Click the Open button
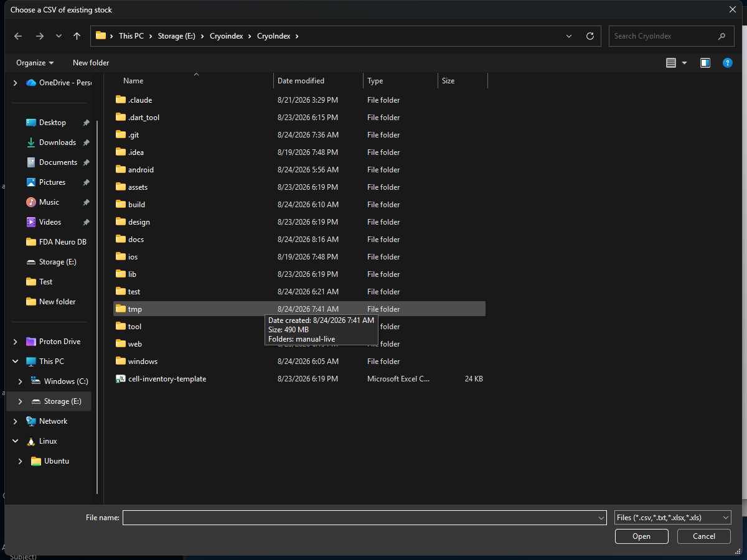The width and height of the screenshot is (747, 560). pos(641,536)
